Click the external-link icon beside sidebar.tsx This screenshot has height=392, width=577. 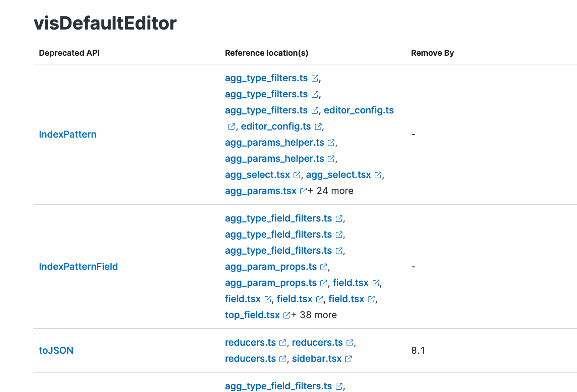click(x=349, y=359)
